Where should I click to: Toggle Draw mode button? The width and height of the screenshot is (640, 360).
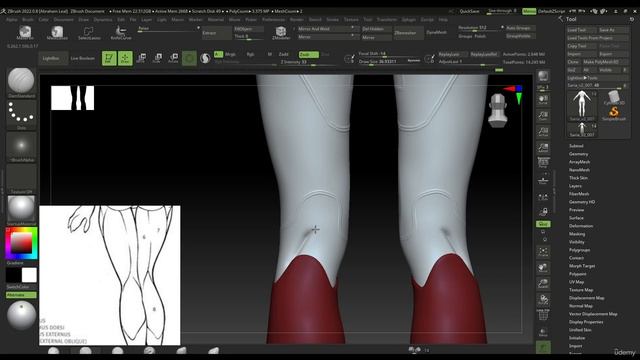(x=125, y=58)
